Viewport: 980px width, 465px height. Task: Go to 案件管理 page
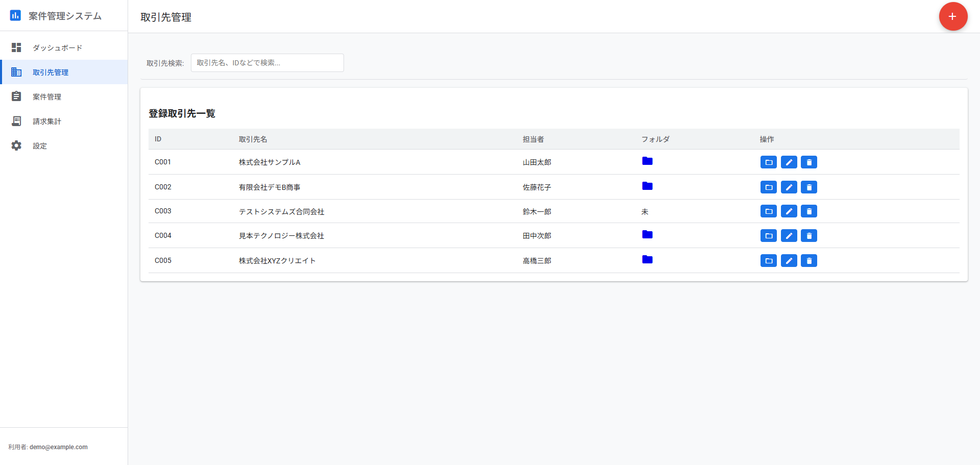pos(47,96)
